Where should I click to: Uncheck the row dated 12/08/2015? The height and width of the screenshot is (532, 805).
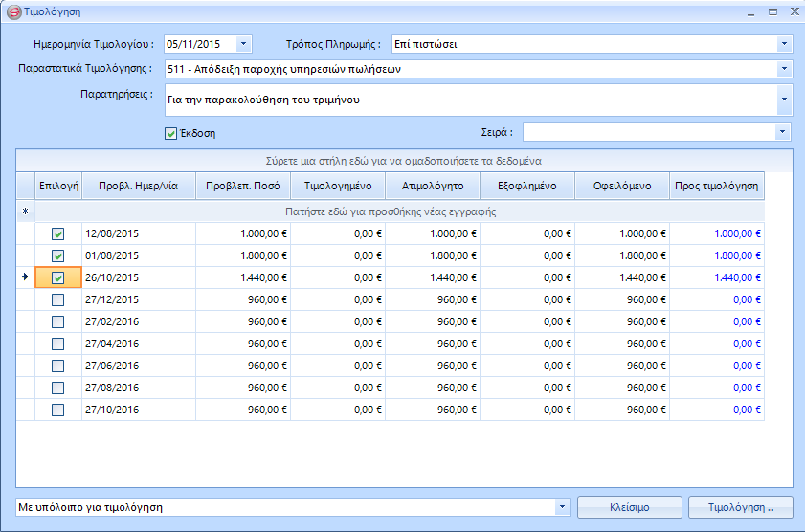pyautogui.click(x=57, y=233)
